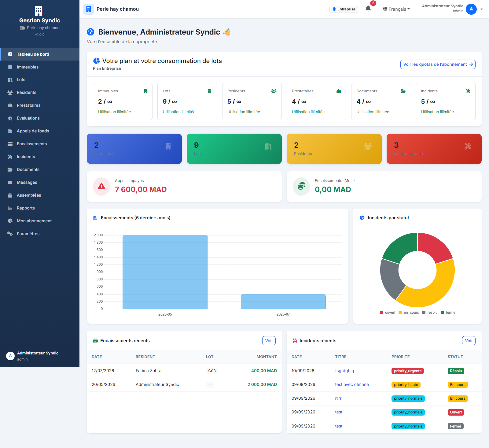This screenshot has height=448, width=489.
Task: Click the Ouvert status badge
Action: coord(456,412)
